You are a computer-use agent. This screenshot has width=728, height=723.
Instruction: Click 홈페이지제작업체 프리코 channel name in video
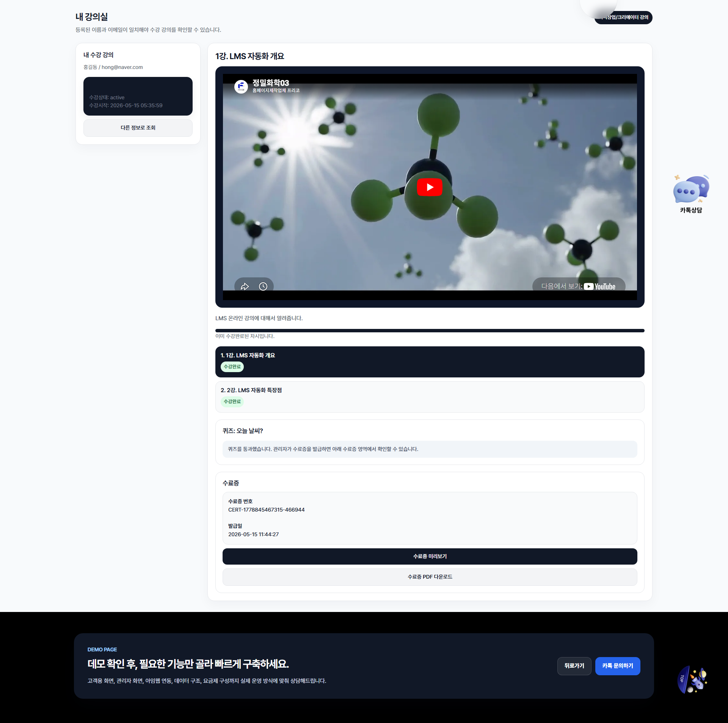[x=276, y=91]
